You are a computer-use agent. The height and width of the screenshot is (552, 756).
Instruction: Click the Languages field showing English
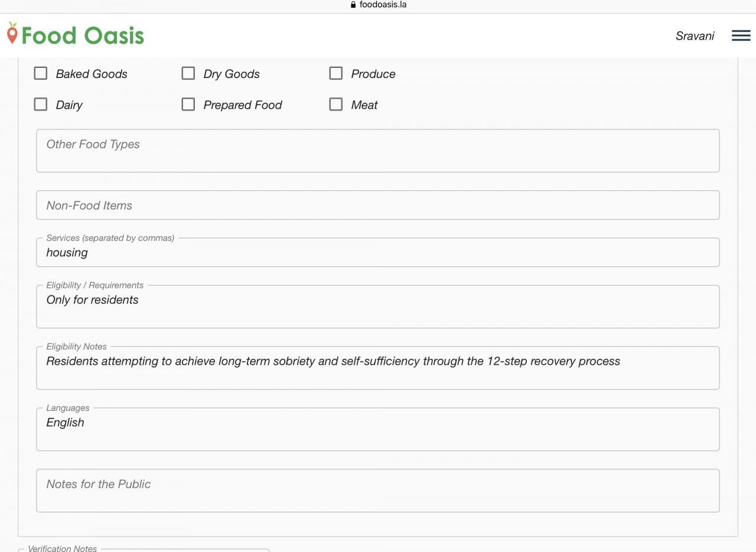[x=378, y=430]
